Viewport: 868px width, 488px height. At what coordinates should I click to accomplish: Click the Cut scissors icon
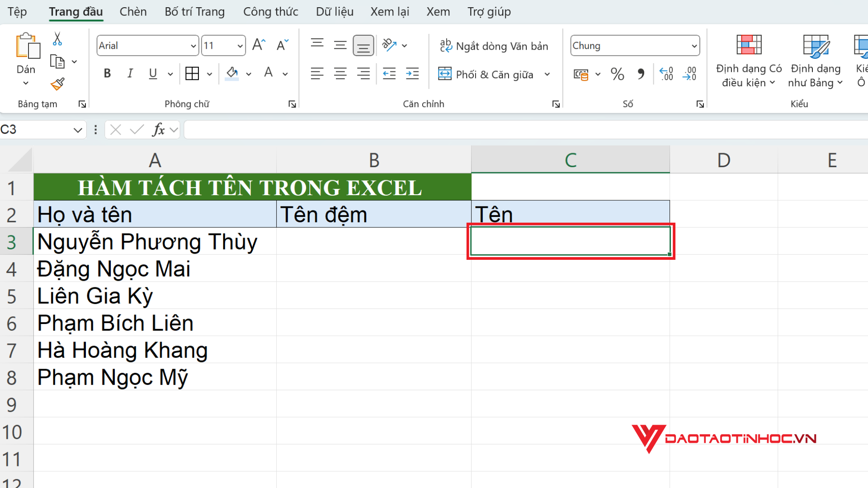click(57, 39)
